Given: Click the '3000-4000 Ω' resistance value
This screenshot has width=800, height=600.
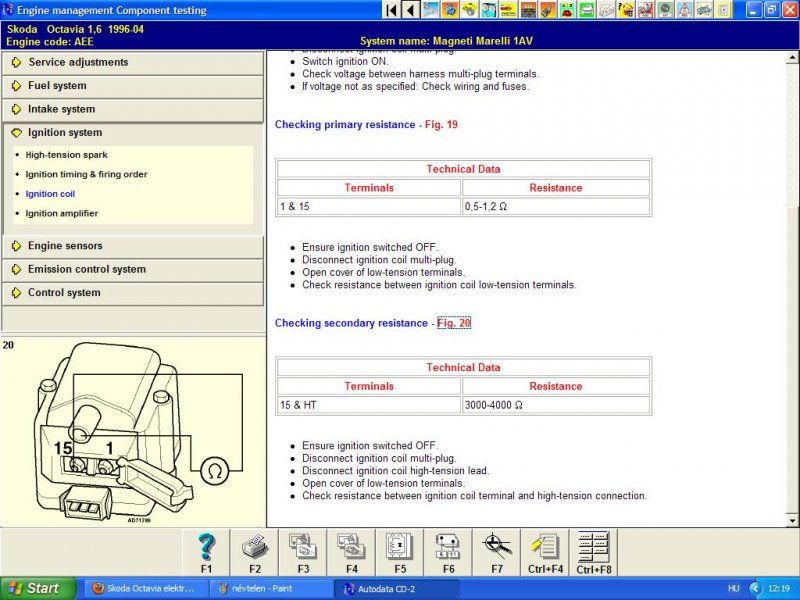Looking at the screenshot, I should tap(493, 405).
